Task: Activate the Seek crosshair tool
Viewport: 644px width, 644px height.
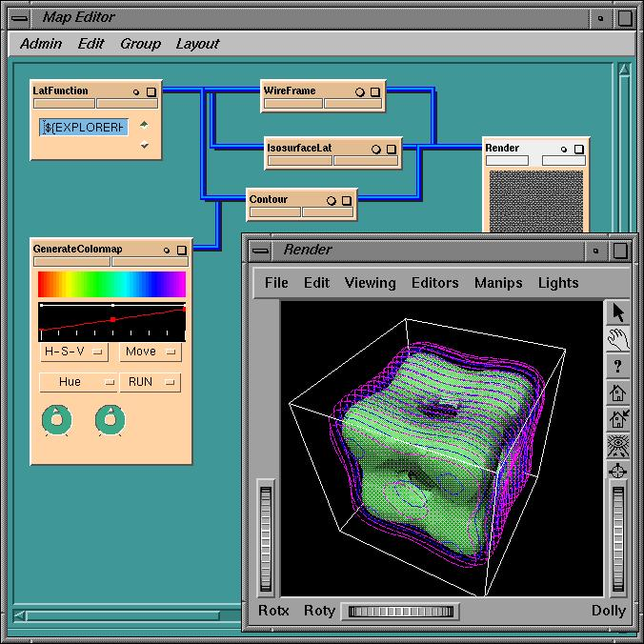Action: [617, 471]
